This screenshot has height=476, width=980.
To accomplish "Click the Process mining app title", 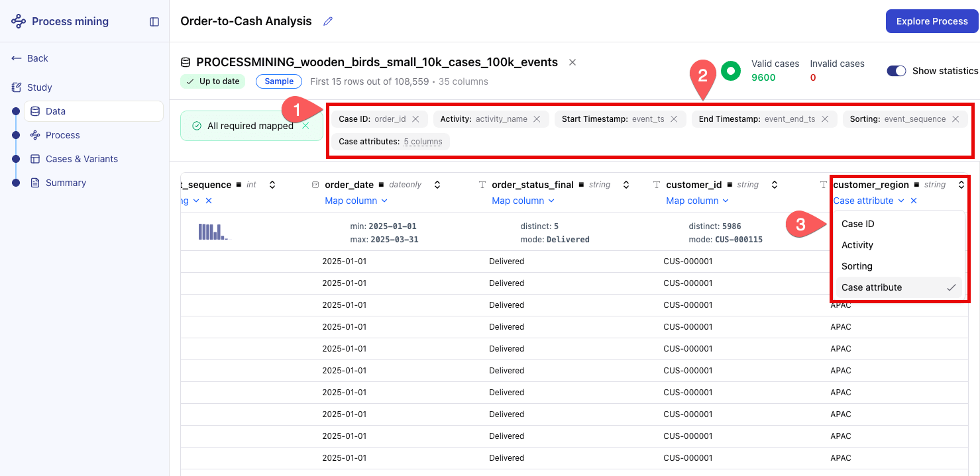I will [70, 21].
